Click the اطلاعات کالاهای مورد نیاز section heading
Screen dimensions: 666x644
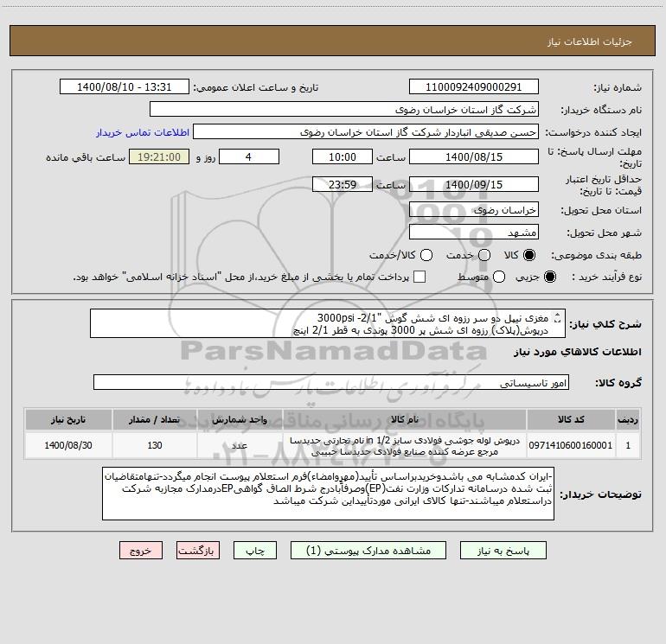(x=578, y=352)
